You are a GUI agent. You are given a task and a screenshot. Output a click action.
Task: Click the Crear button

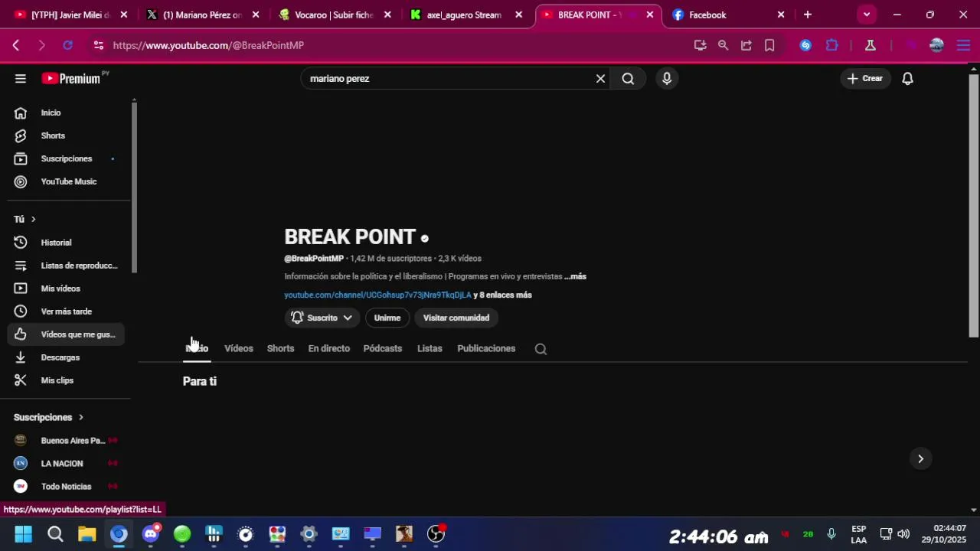click(865, 78)
